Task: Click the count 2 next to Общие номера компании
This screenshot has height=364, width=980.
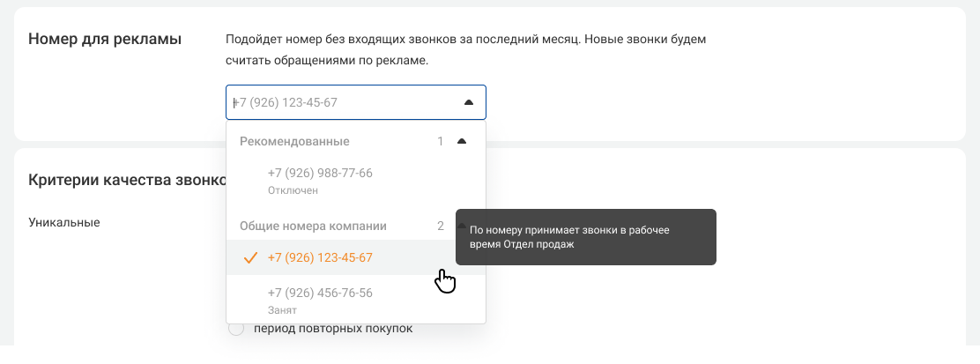Action: coord(441,226)
